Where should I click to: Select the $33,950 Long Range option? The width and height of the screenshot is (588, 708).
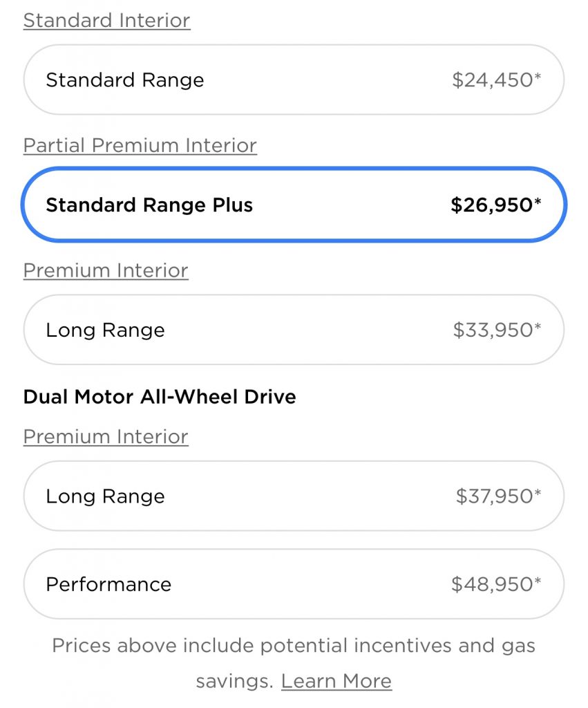293,330
